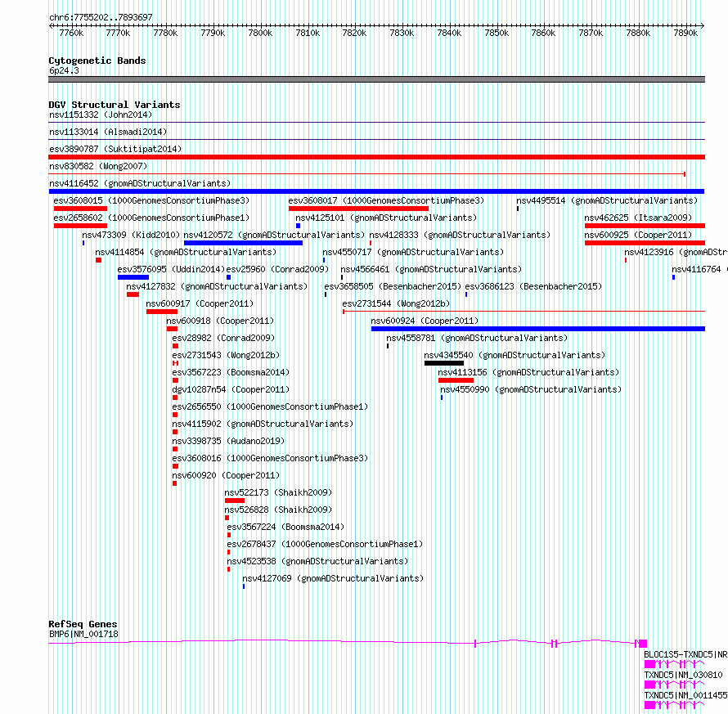Click the esv3686123 (Besenbacher2015) label
Screen dimensions: 728x714
(x=534, y=286)
